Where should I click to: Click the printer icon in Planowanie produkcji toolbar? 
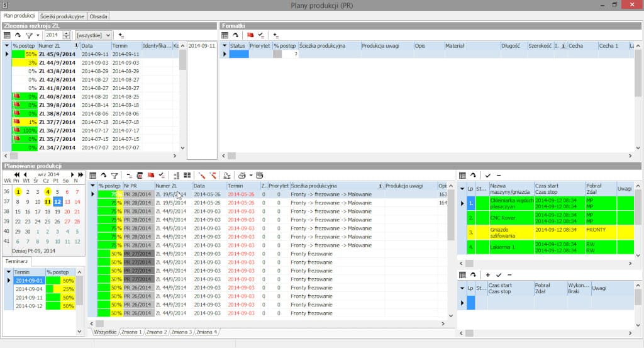point(241,175)
